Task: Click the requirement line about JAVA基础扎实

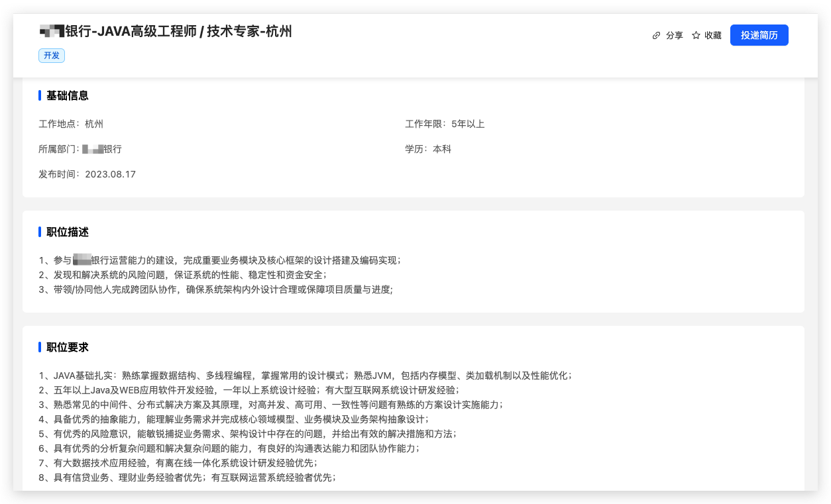Action: pyautogui.click(x=305, y=376)
